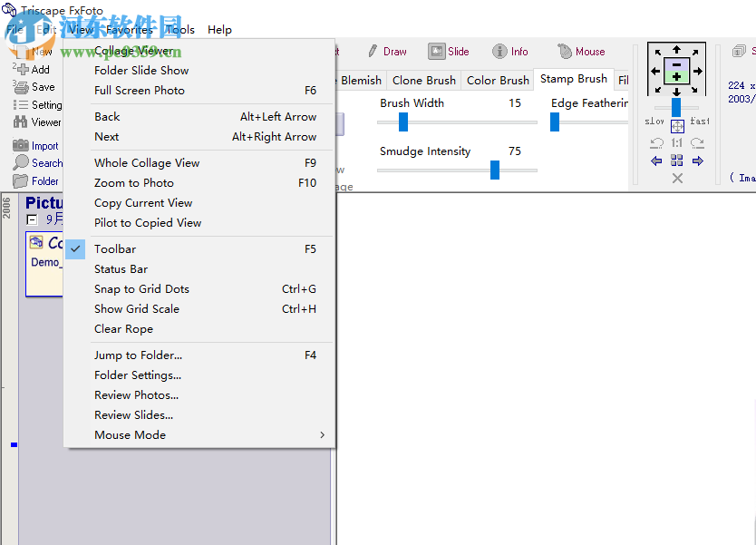Screen dimensions: 756x545
Task: Select the Mouse tool
Action: pyautogui.click(x=581, y=51)
